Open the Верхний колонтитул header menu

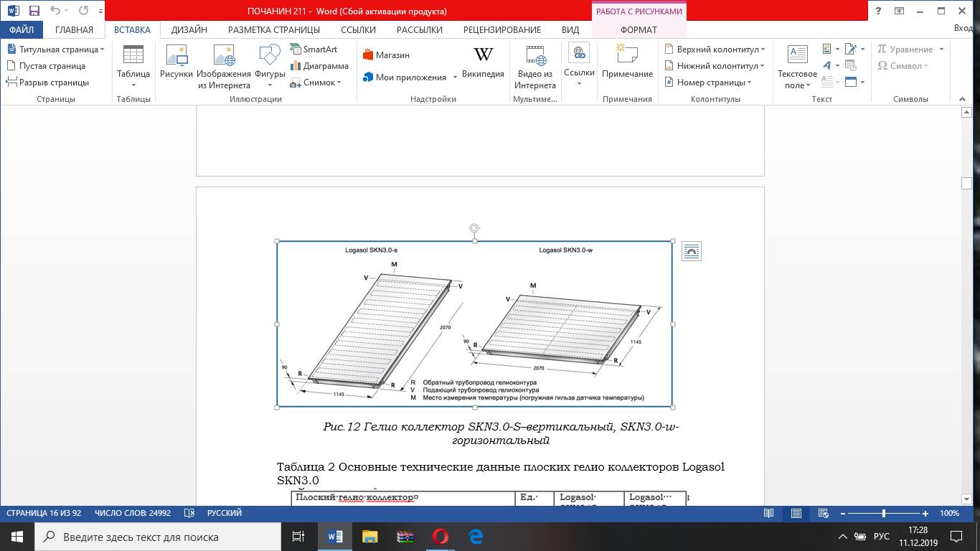point(715,50)
